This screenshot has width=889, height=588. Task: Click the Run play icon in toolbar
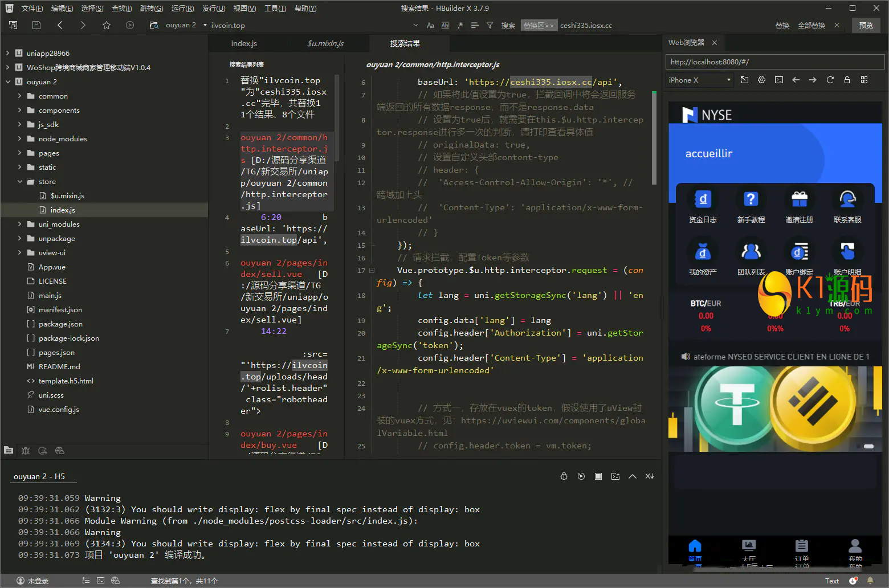(x=130, y=25)
